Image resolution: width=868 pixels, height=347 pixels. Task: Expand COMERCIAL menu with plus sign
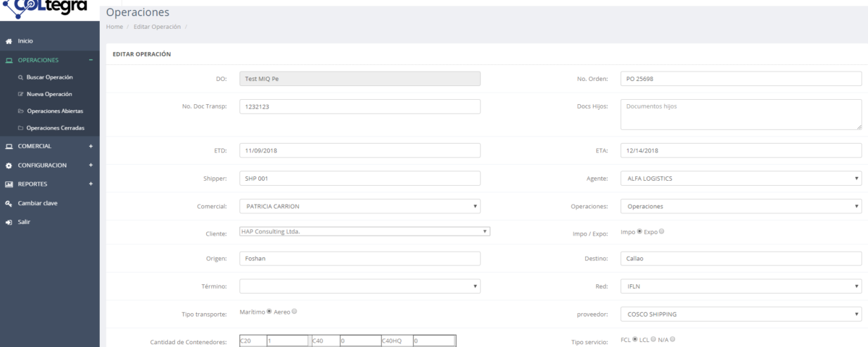(x=90, y=146)
